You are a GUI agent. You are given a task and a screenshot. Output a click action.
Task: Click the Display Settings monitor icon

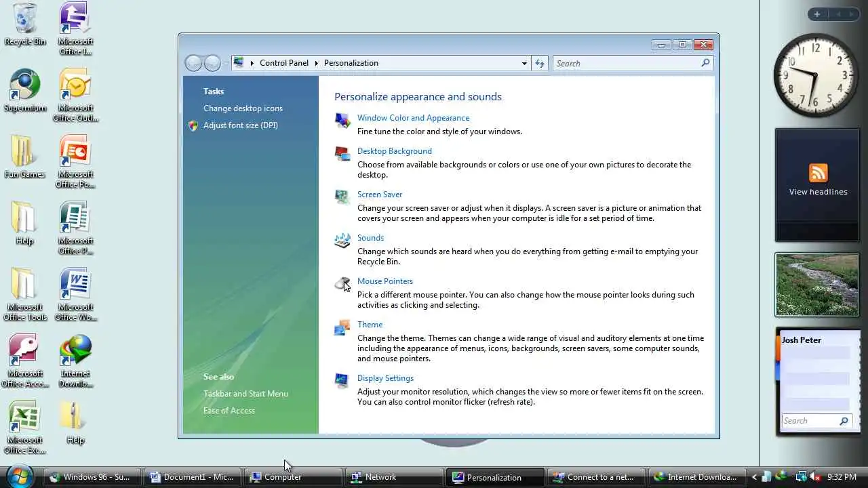[342, 381]
